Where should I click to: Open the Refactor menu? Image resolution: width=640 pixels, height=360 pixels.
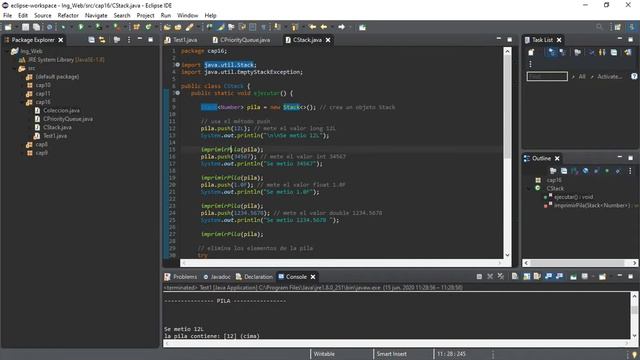pyautogui.click(x=68, y=16)
